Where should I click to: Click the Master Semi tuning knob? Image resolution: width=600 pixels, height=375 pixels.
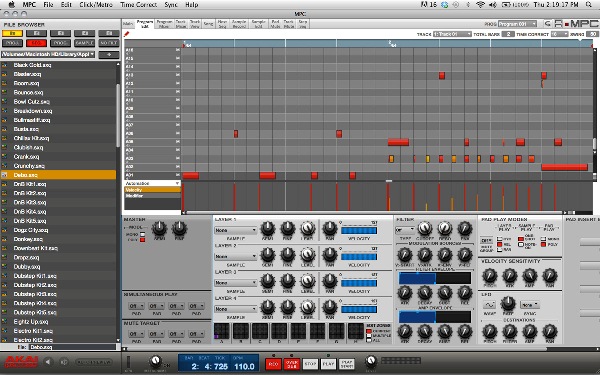click(159, 229)
